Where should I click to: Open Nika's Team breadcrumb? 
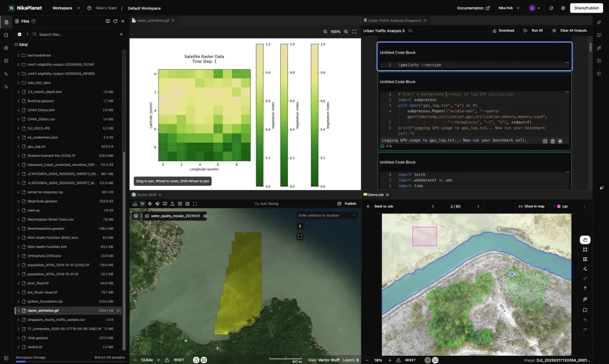(x=106, y=8)
